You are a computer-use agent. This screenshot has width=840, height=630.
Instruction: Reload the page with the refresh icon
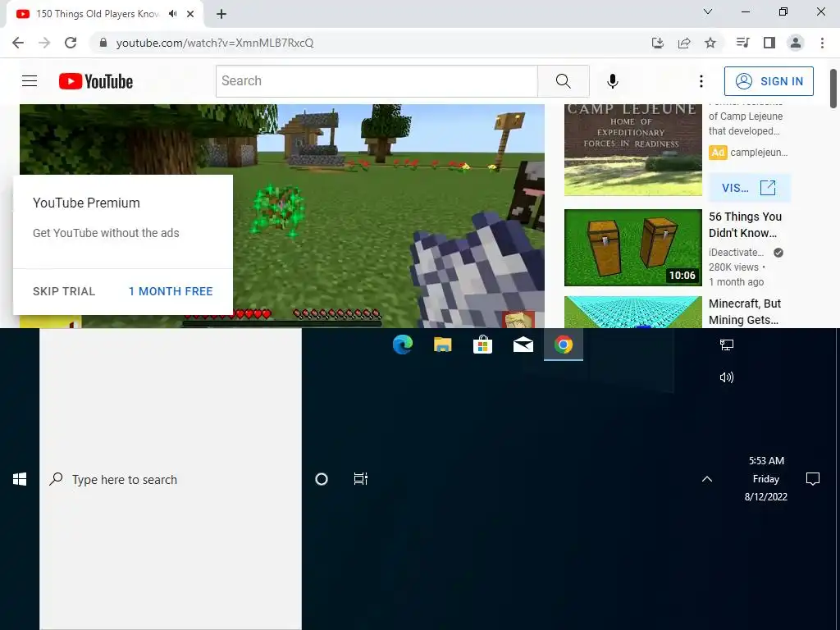point(71,43)
